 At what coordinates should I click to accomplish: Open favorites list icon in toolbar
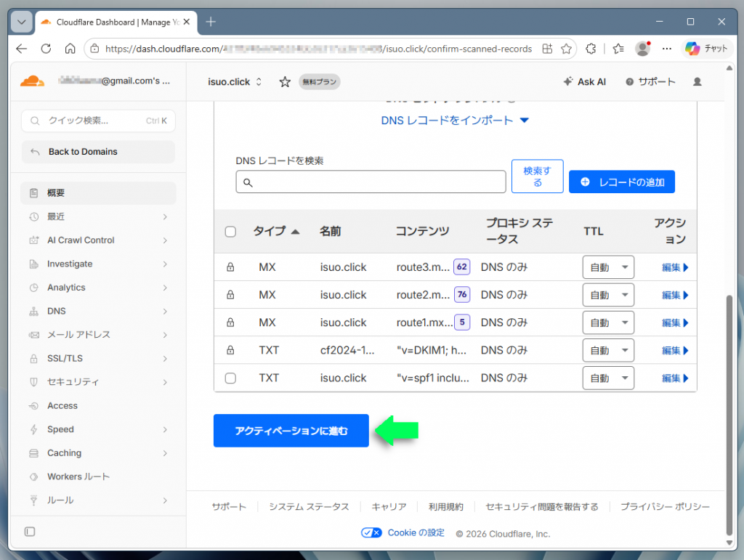(x=618, y=49)
